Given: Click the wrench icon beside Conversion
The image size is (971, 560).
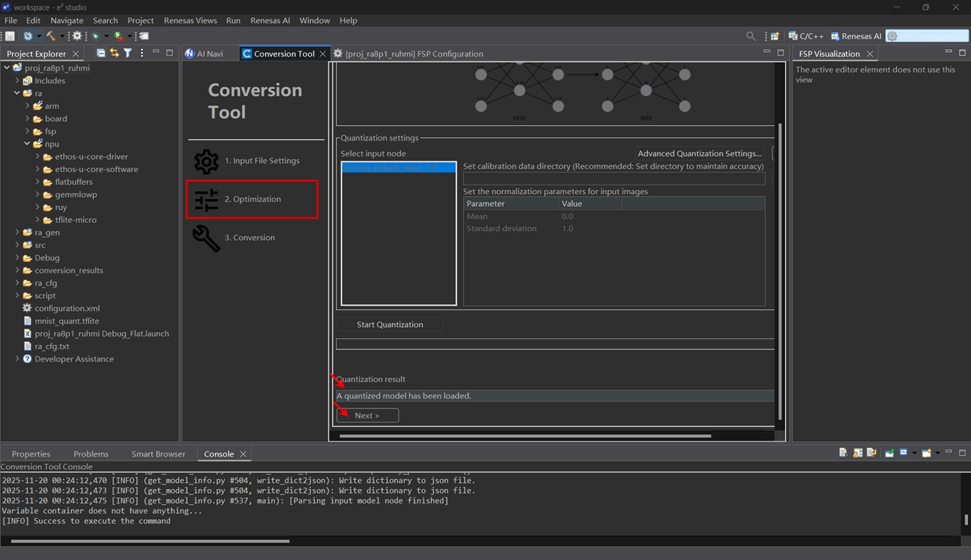Looking at the screenshot, I should click(x=206, y=238).
